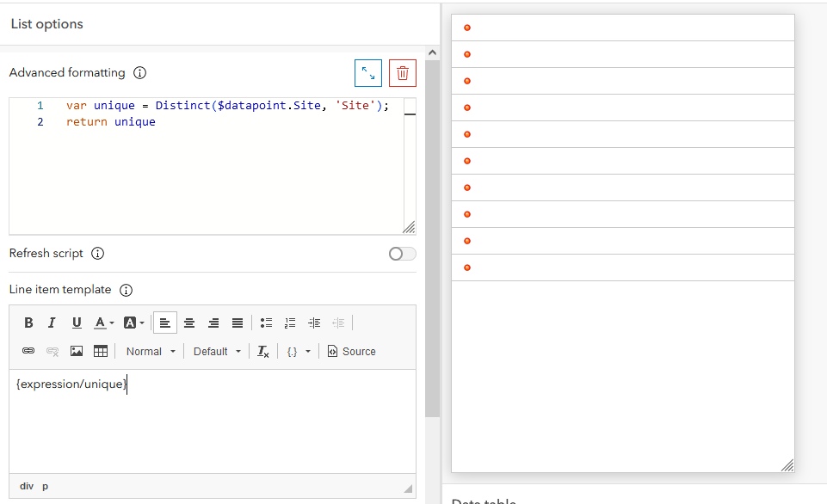Apply italic formatting in template editor
Screen dimensions: 827x504
[x=52, y=323]
